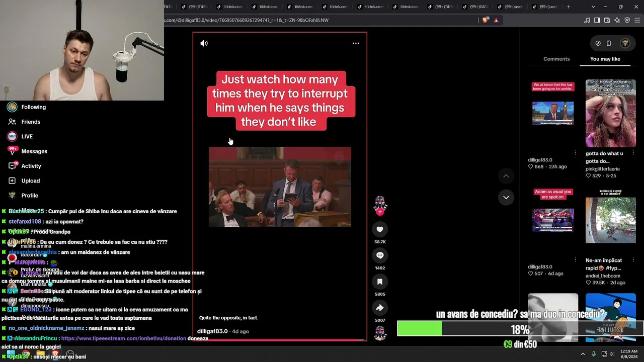Toggle the browser sidebar panel icon
Image resolution: width=644 pixels, height=362 pixels.
pyautogui.click(x=597, y=20)
